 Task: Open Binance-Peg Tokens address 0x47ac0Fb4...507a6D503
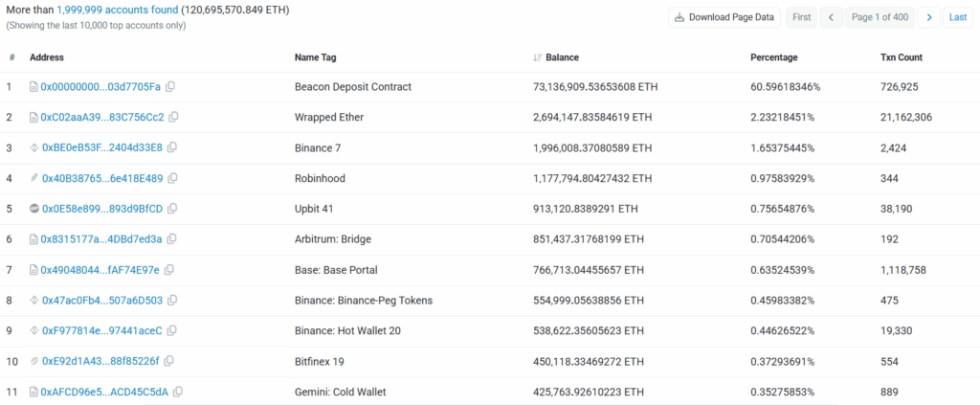point(102,301)
